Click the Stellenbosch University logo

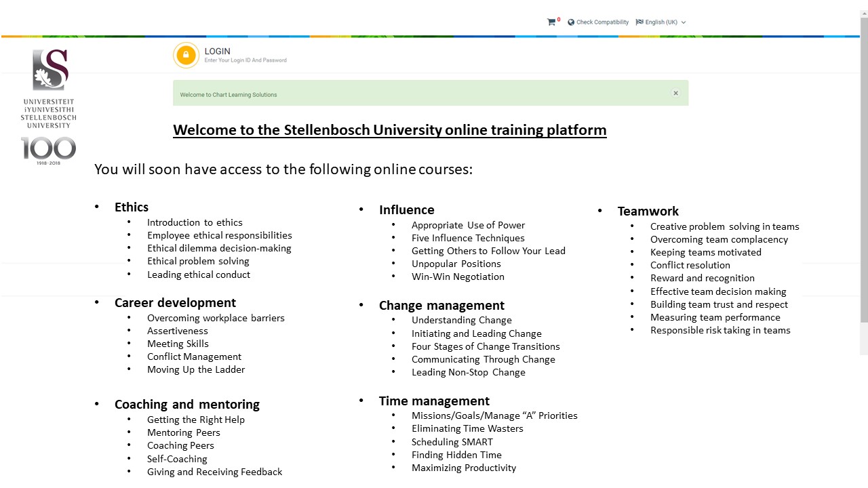49,88
